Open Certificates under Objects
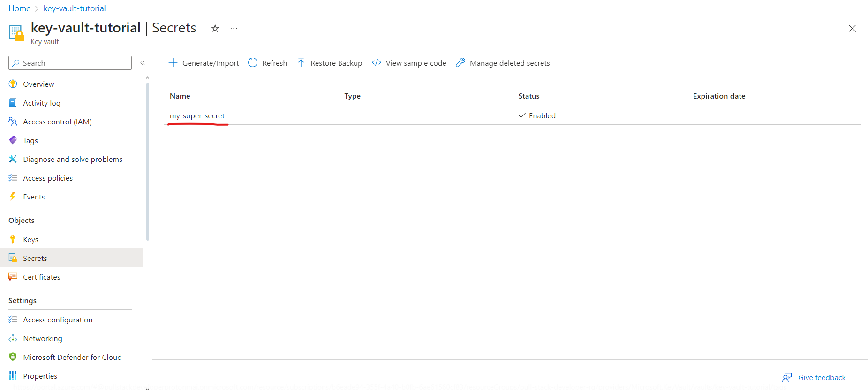This screenshot has height=390, width=868. [42, 277]
